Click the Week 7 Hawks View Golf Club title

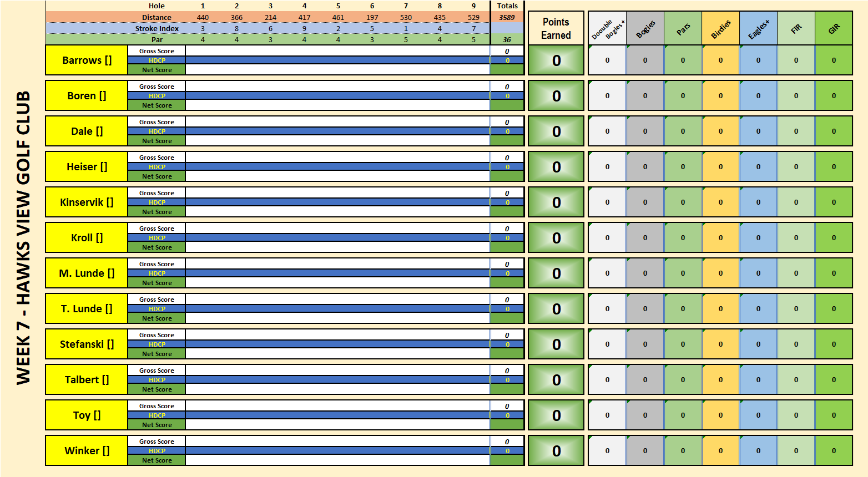(x=23, y=238)
